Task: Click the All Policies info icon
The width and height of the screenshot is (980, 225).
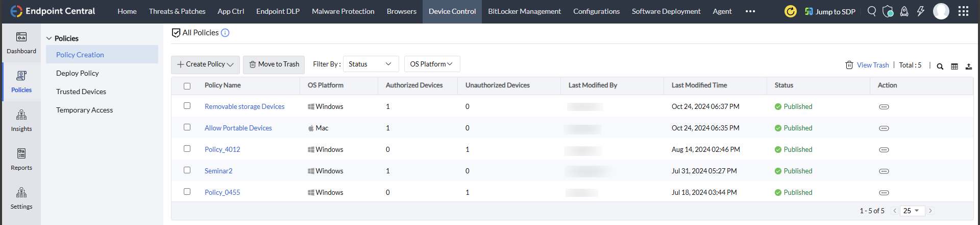Action: 225,33
